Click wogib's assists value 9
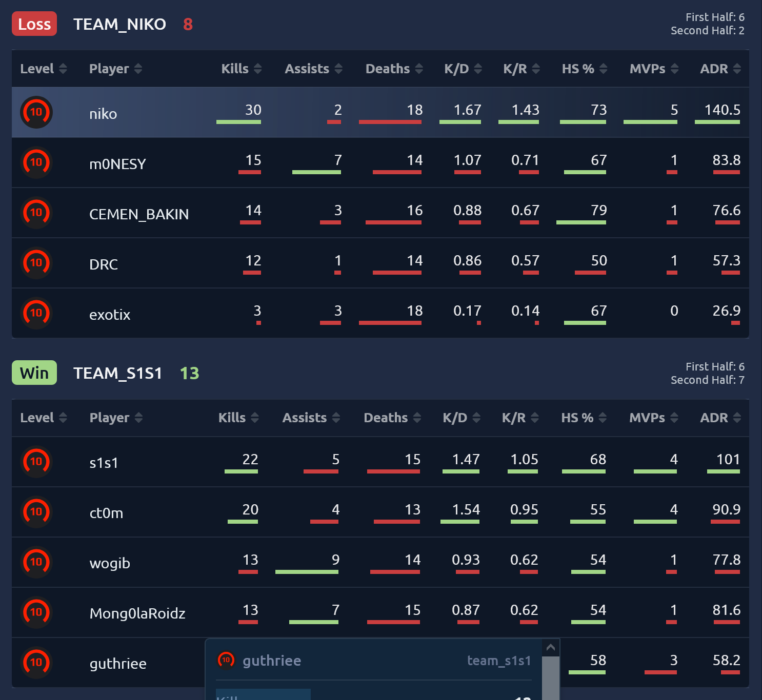The width and height of the screenshot is (762, 700). tap(335, 560)
